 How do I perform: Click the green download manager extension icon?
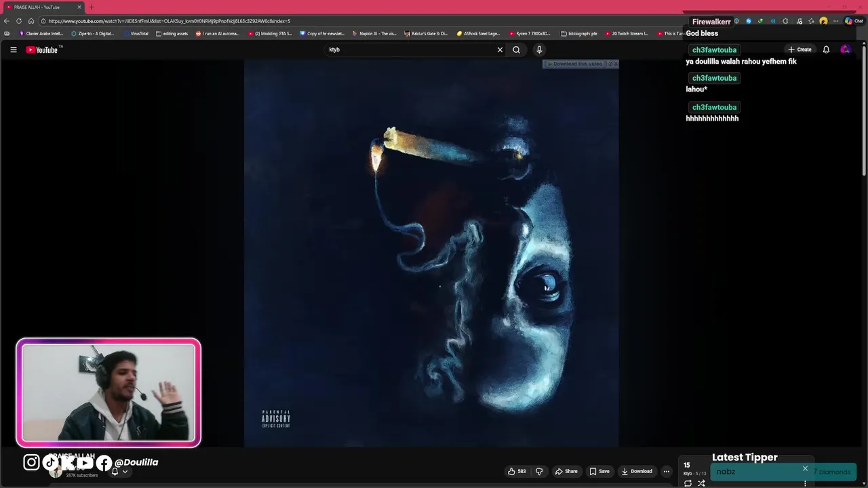tap(760, 21)
